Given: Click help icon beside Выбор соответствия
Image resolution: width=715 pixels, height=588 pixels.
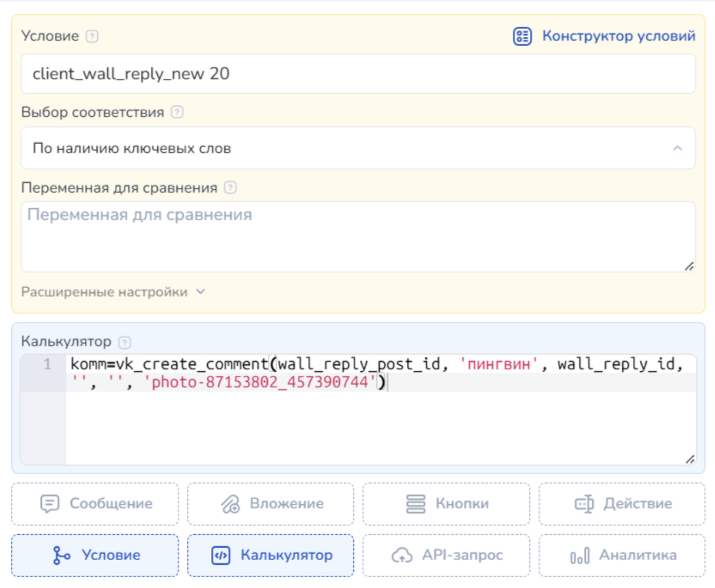Looking at the screenshot, I should [x=177, y=112].
